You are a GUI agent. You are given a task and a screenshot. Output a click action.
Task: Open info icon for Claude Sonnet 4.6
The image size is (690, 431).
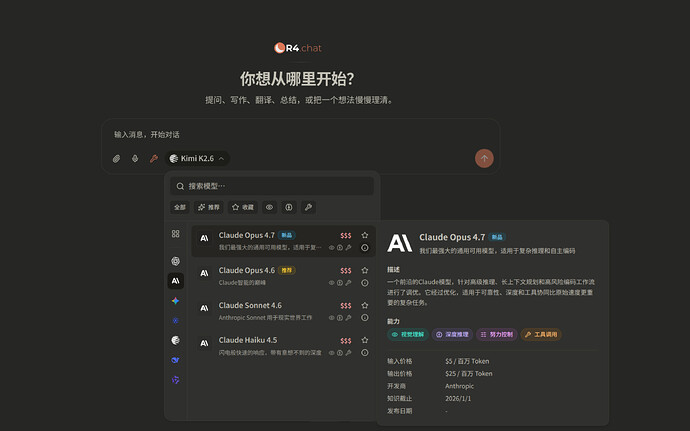pyautogui.click(x=365, y=317)
